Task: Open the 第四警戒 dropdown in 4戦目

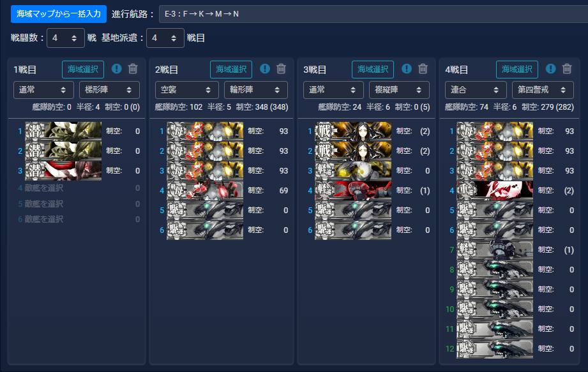Action: pyautogui.click(x=544, y=90)
